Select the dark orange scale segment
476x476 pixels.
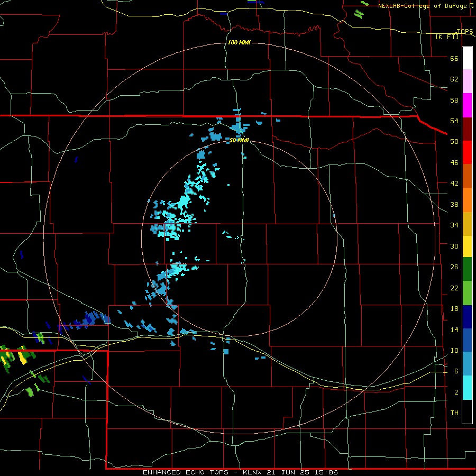point(467,176)
